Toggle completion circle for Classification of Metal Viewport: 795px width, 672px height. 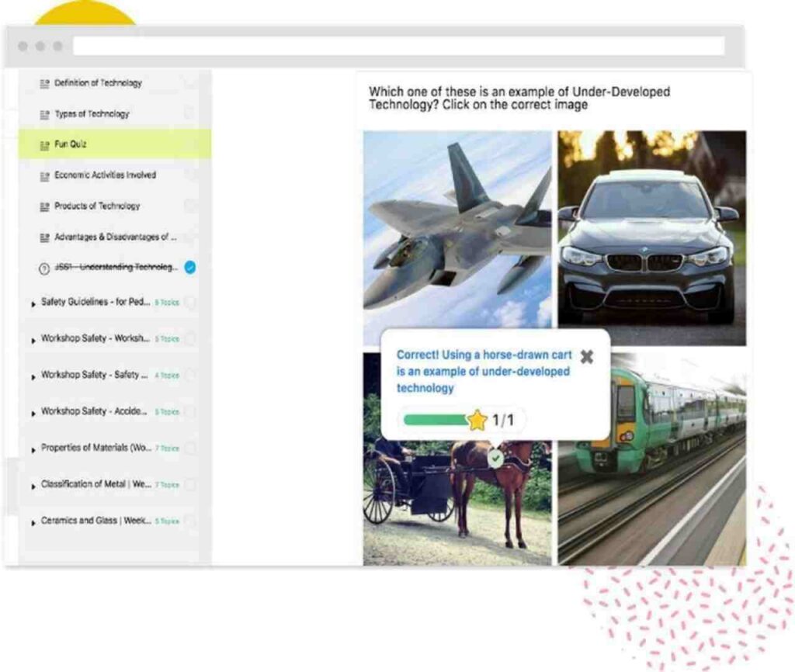pyautogui.click(x=191, y=484)
